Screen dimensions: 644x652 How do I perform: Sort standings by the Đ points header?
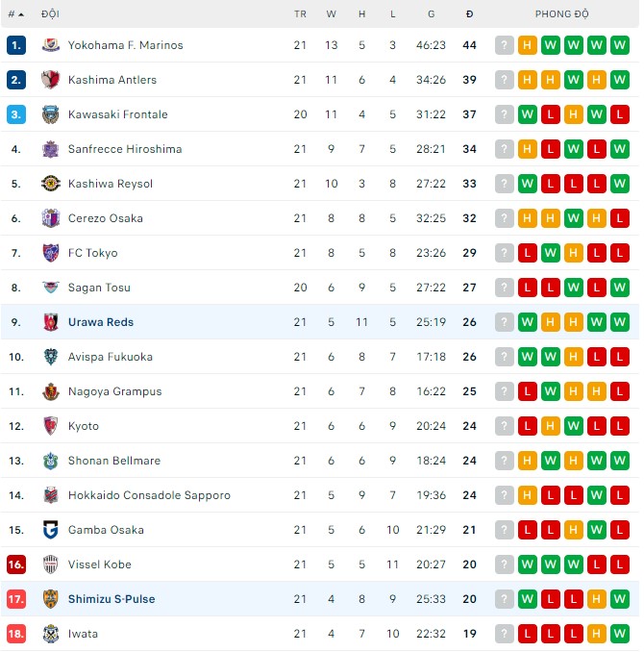(x=469, y=14)
